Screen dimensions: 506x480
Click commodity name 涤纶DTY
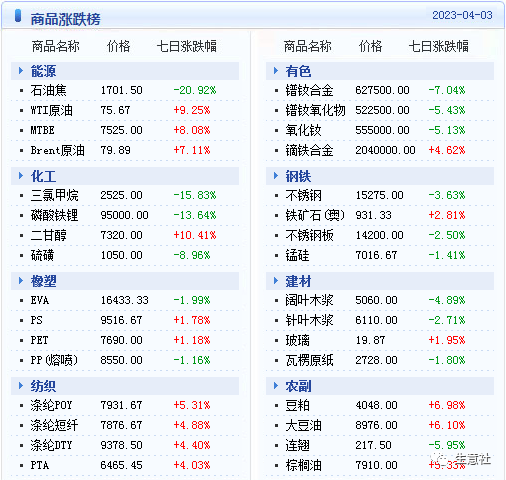click(x=51, y=445)
